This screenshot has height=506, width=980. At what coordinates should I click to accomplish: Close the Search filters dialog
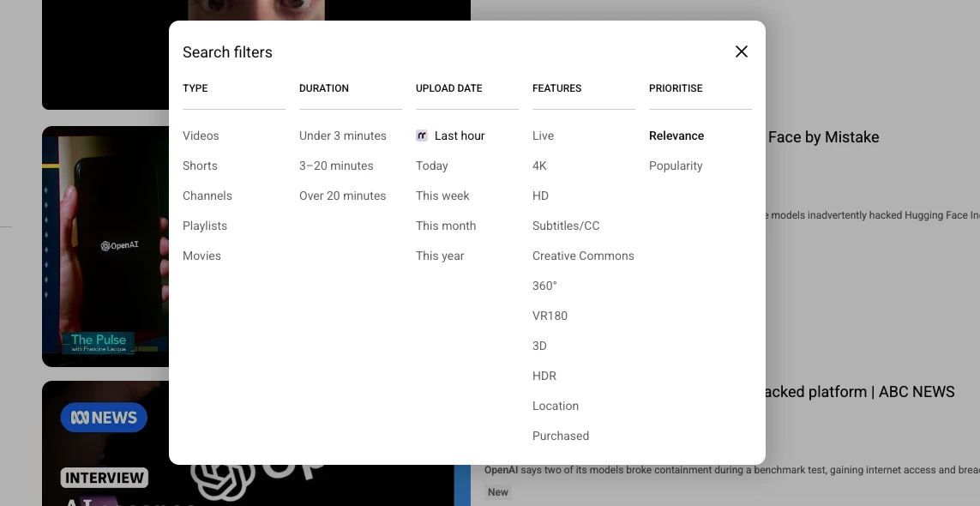pyautogui.click(x=742, y=52)
